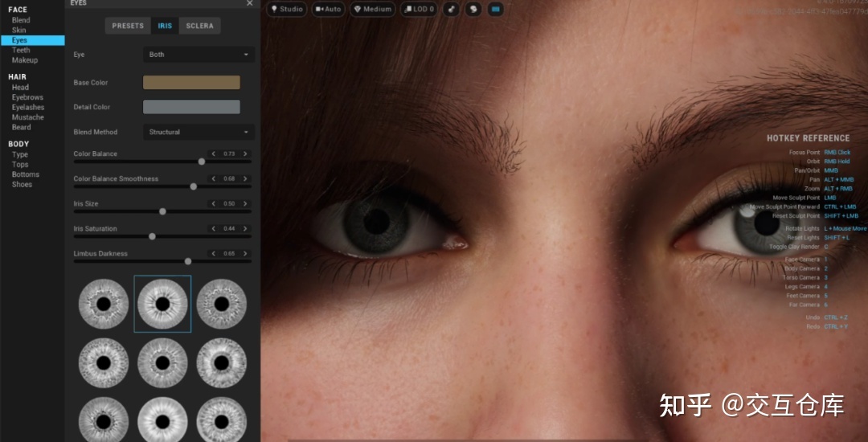Increase Iris Size with right arrow
The width and height of the screenshot is (868, 442).
coord(245,203)
